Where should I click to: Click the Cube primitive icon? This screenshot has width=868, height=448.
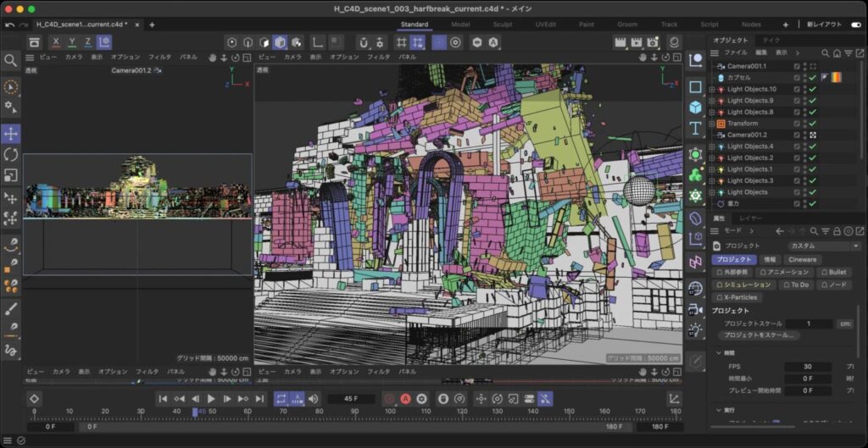click(x=695, y=108)
